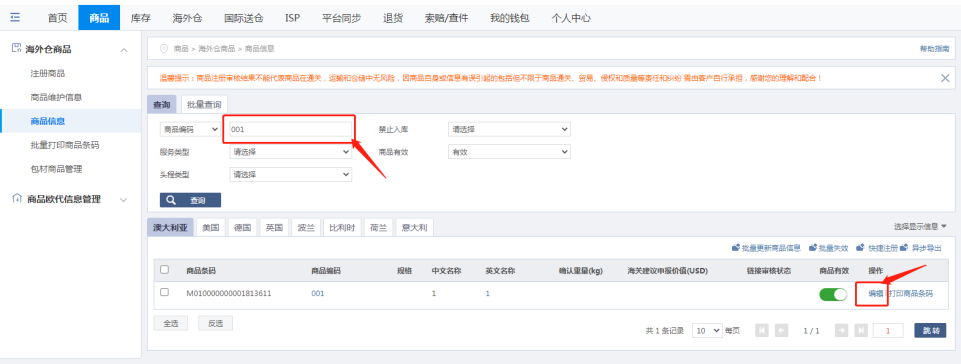The image size is (961, 364).
Task: Open the 首页 top menu
Action: point(58,18)
